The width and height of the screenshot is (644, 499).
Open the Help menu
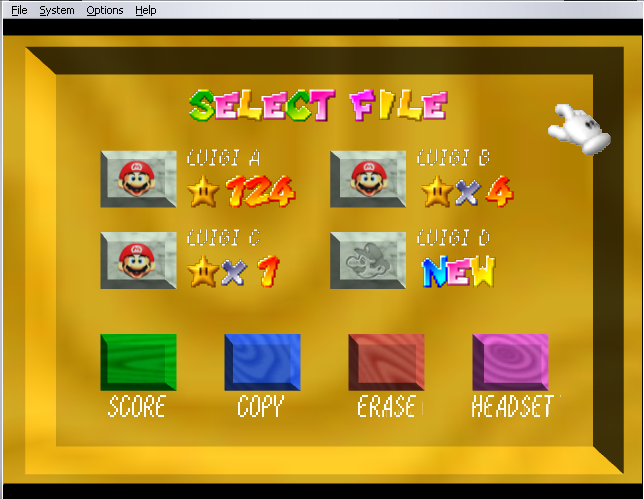tap(146, 10)
